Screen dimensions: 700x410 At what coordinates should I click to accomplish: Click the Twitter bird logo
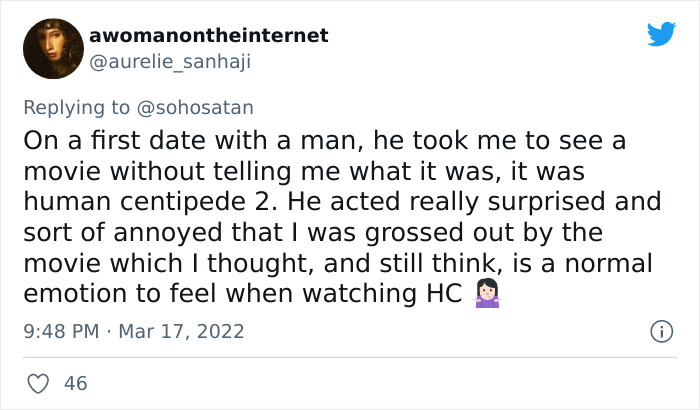661,35
